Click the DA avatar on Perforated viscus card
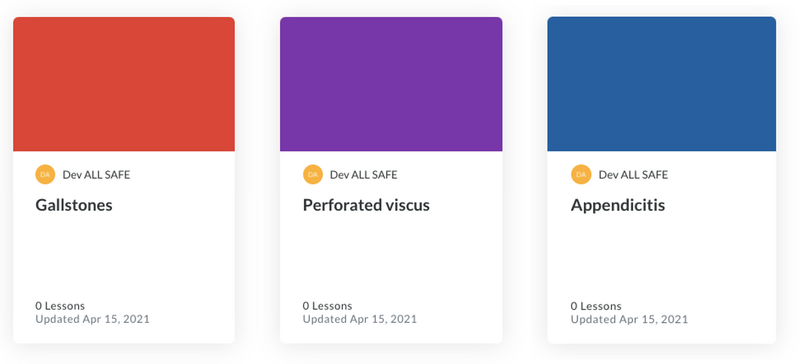Screen dimensions: 800x364 pos(313,175)
